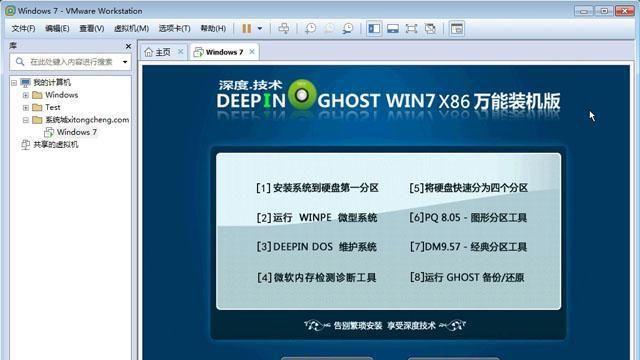Open the snapshot manager icon
640x360 pixels.
[x=348, y=29]
